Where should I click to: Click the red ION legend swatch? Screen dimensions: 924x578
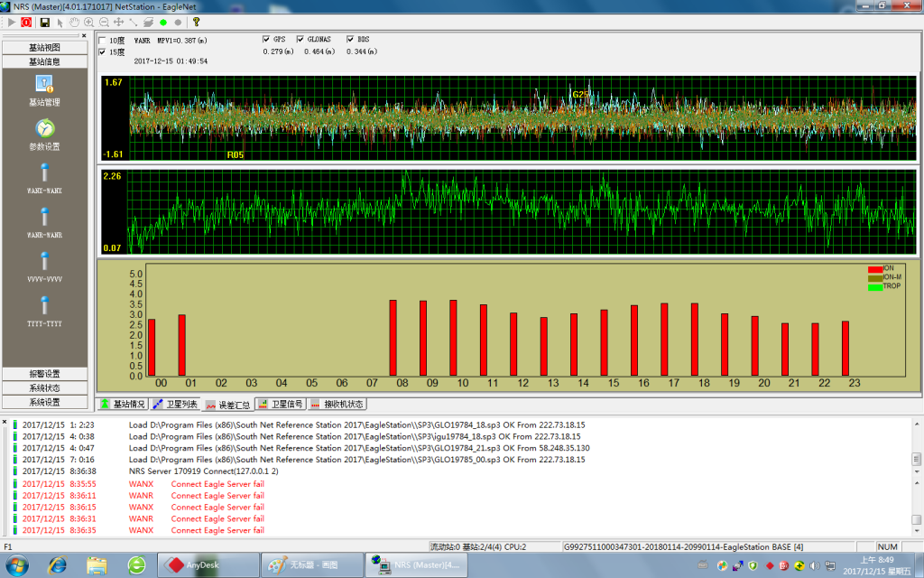(x=874, y=269)
